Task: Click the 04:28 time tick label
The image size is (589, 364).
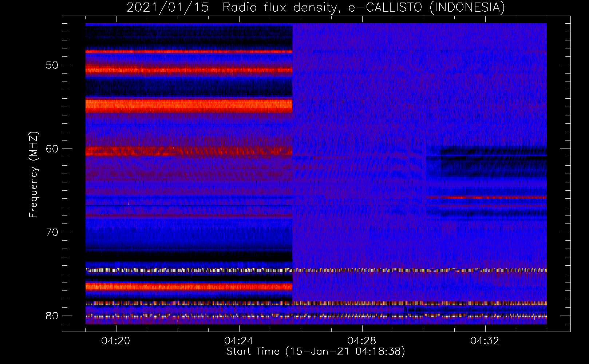Action: tap(362, 341)
